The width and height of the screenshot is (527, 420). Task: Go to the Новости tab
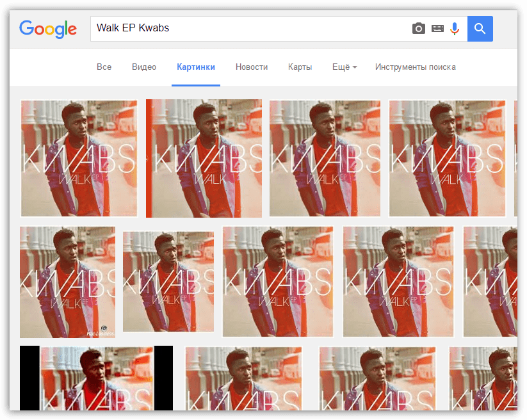tap(252, 67)
